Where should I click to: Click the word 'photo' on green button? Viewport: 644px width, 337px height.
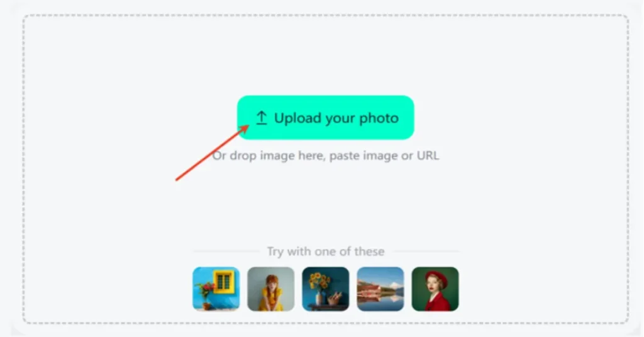pos(379,118)
